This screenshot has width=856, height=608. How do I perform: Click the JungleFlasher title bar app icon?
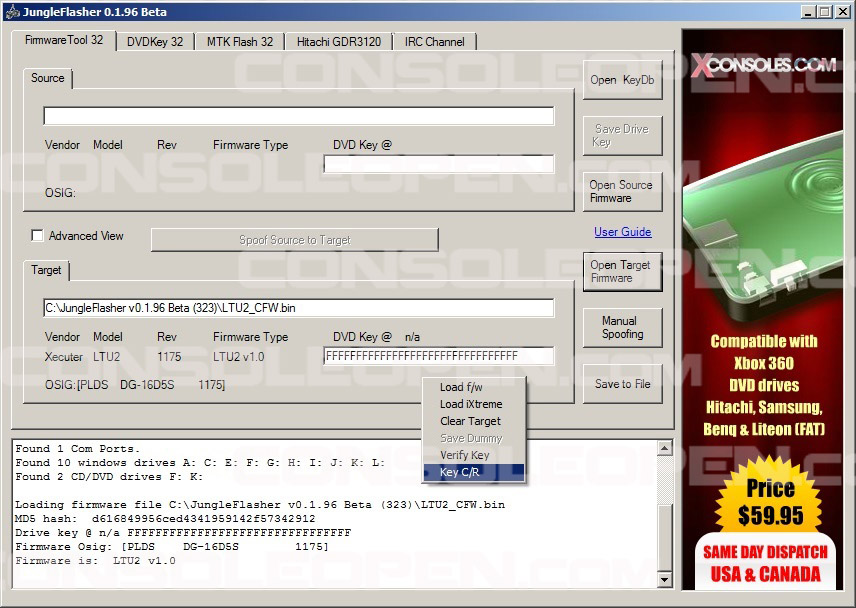[x=12, y=12]
